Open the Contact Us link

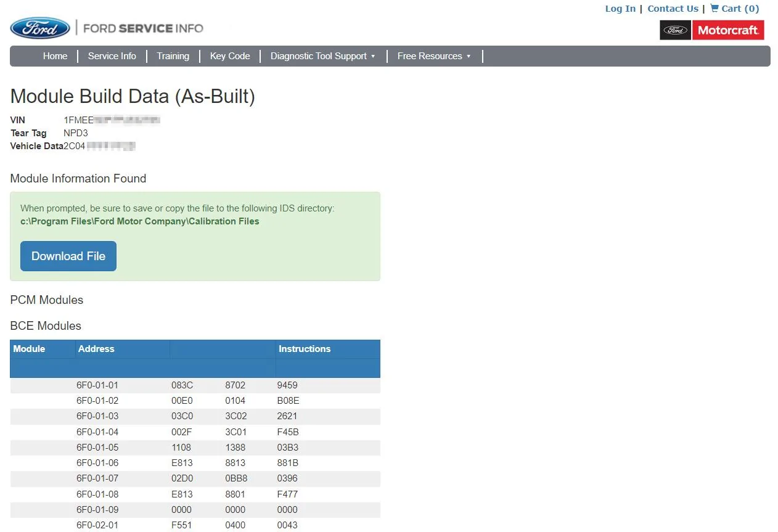(x=673, y=9)
